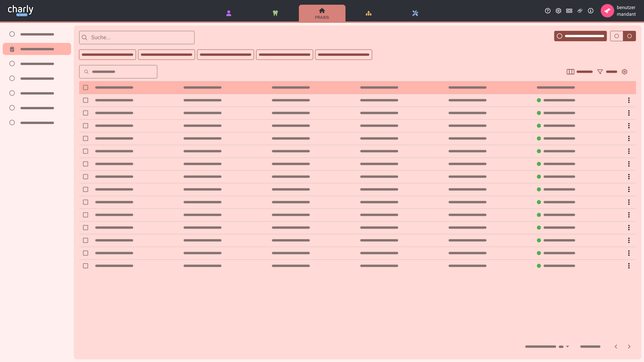Check the last table row checkbox
This screenshot has height=362, width=644.
point(86,266)
